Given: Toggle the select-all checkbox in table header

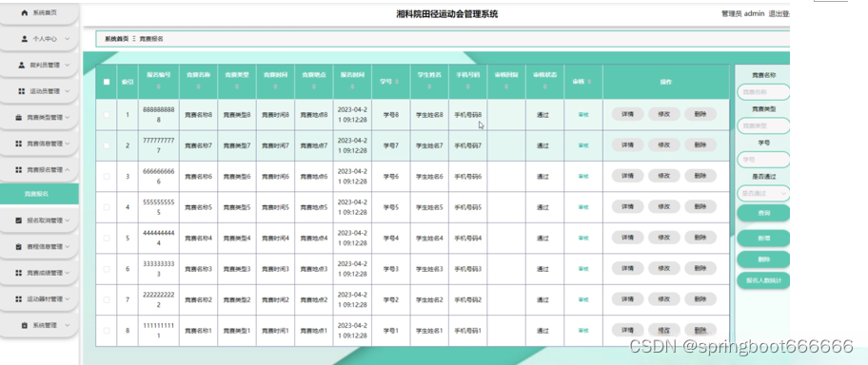Looking at the screenshot, I should pos(107,82).
